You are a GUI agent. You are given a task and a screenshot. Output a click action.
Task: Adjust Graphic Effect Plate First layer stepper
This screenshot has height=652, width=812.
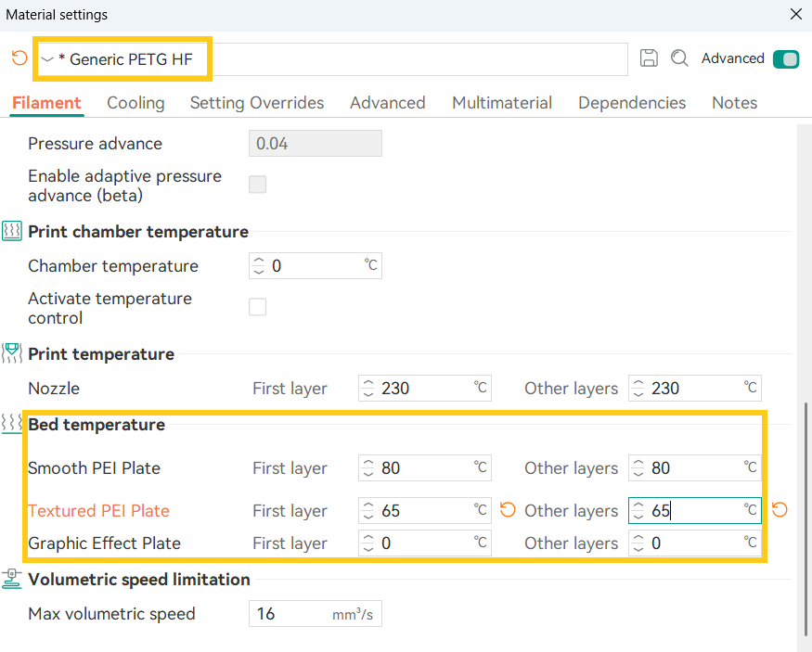[367, 543]
